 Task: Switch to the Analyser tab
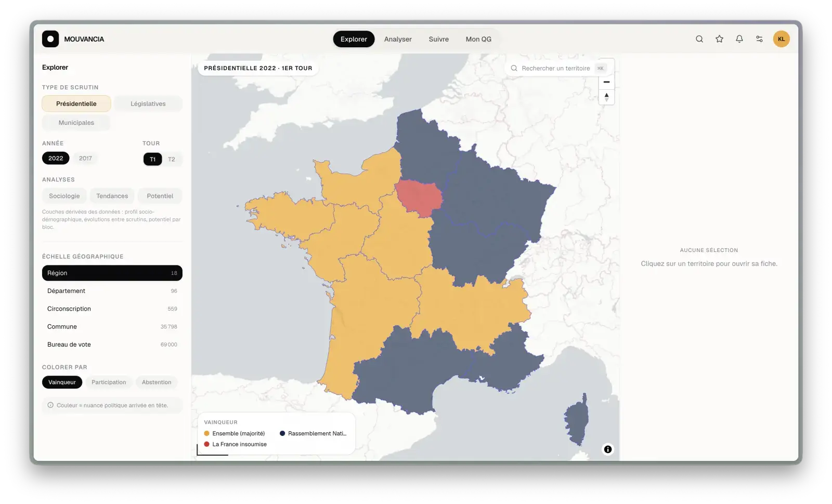[398, 39]
